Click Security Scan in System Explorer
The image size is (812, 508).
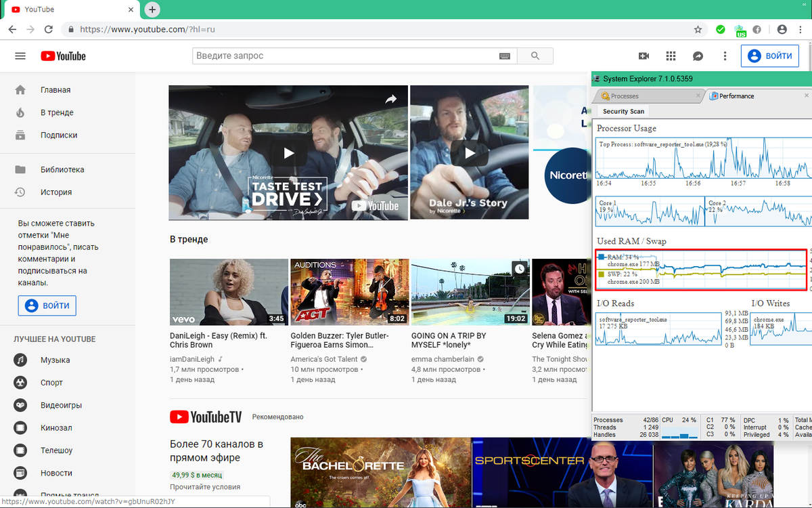click(623, 111)
